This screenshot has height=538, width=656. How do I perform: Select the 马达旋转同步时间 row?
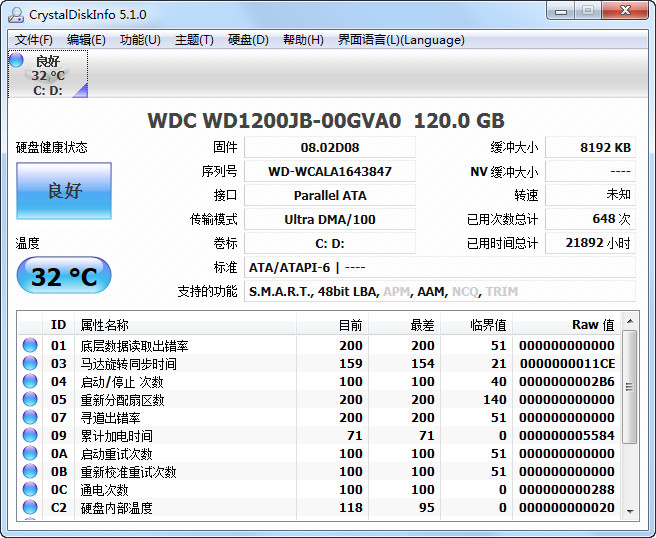point(320,363)
